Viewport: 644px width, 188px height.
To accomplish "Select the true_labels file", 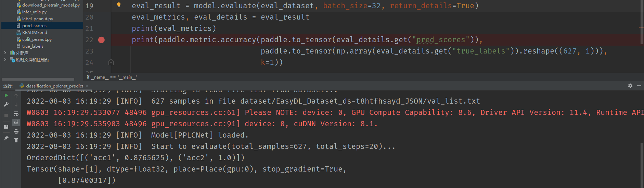I will click(x=33, y=46).
